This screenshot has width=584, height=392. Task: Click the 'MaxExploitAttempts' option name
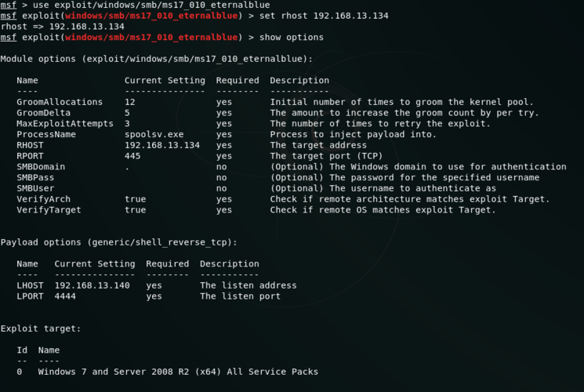pos(65,124)
